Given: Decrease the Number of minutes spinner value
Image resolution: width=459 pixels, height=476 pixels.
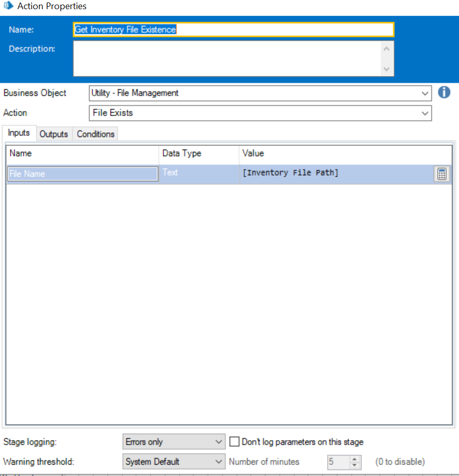Looking at the screenshot, I should coord(355,465).
